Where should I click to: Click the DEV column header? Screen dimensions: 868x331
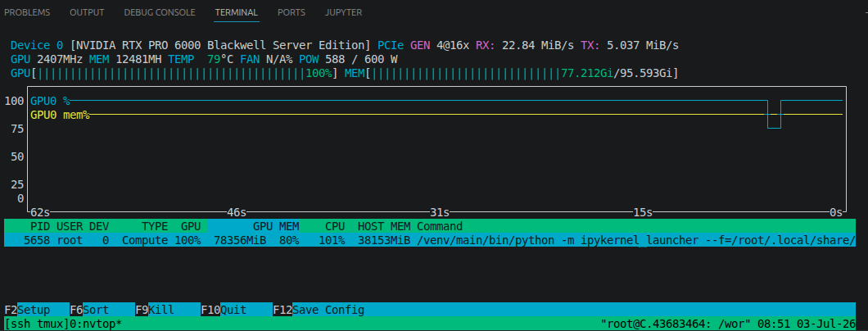click(99, 226)
